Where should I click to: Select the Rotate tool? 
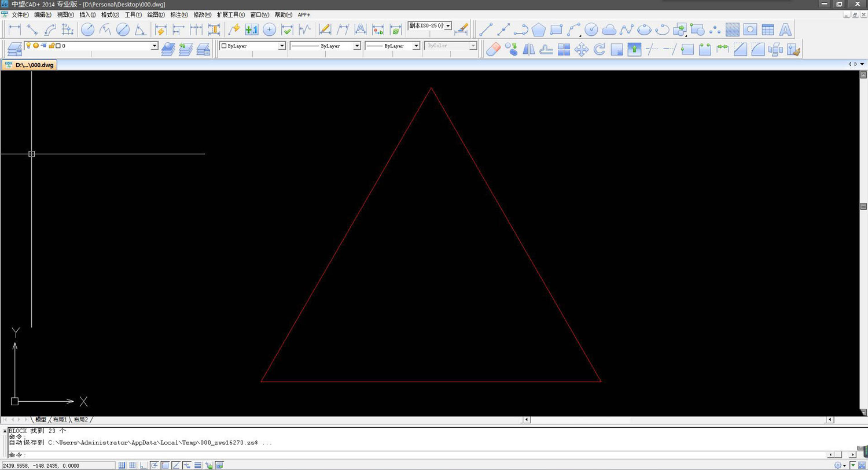(x=599, y=49)
